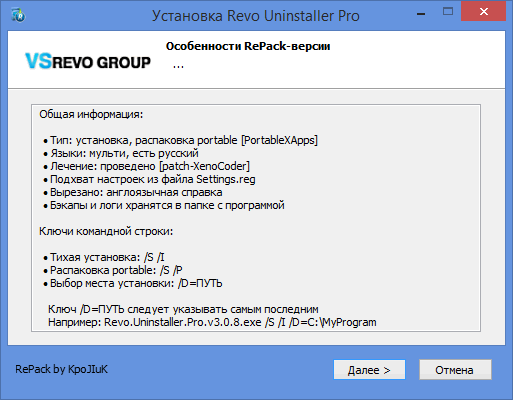Image resolution: width=513 pixels, height=400 pixels.
Task: Select the Подхват настроек из файла Settings.reg line
Action: [149, 179]
